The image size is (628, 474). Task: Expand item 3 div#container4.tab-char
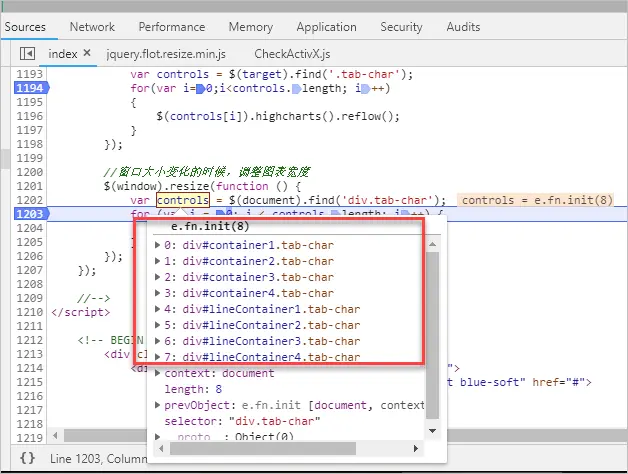click(158, 293)
